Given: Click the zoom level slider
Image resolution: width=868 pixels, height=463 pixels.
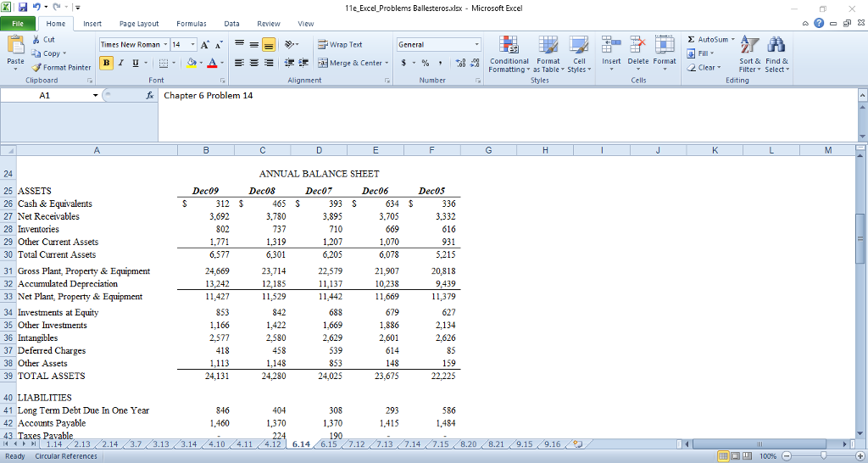Looking at the screenshot, I should point(822,456).
